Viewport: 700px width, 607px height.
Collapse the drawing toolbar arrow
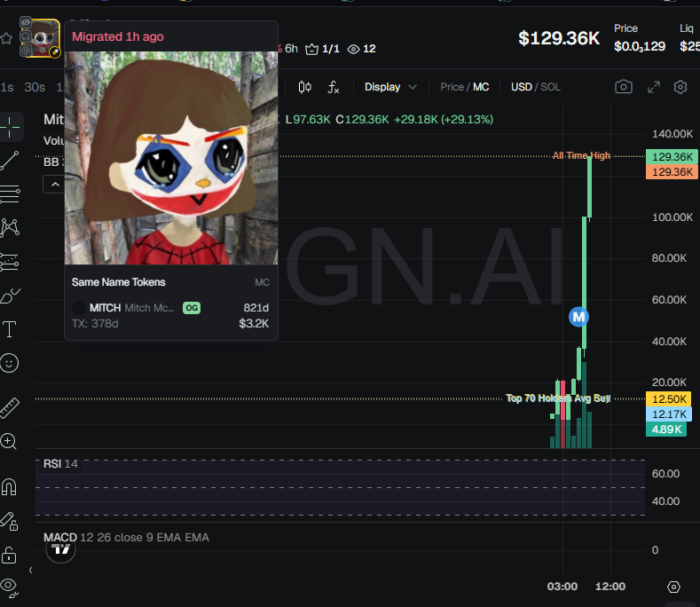(x=30, y=570)
